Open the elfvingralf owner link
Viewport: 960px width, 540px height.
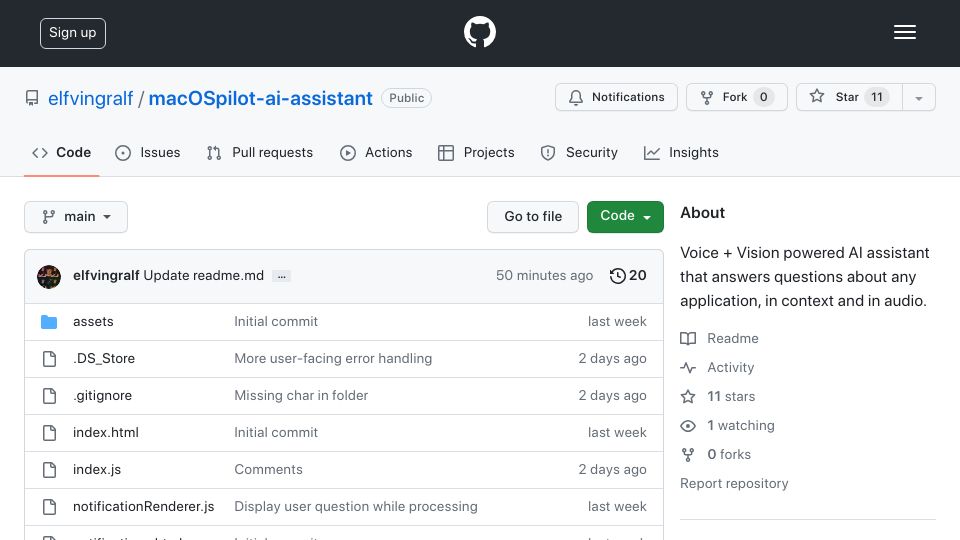91,98
